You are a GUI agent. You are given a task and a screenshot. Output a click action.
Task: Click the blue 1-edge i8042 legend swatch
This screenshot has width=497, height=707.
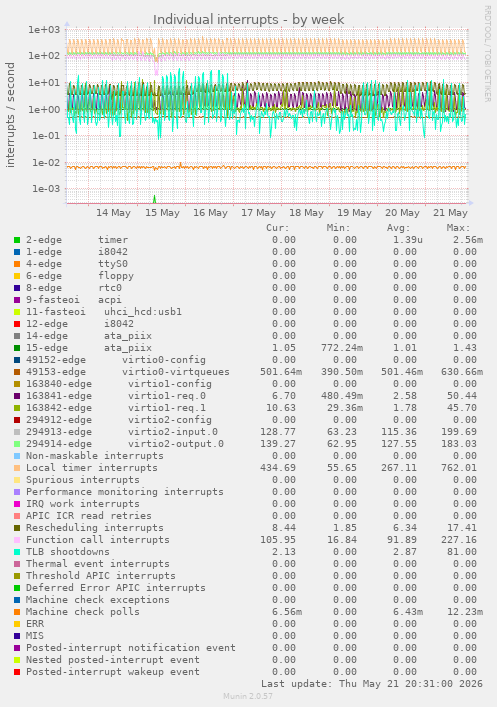[x=17, y=252]
